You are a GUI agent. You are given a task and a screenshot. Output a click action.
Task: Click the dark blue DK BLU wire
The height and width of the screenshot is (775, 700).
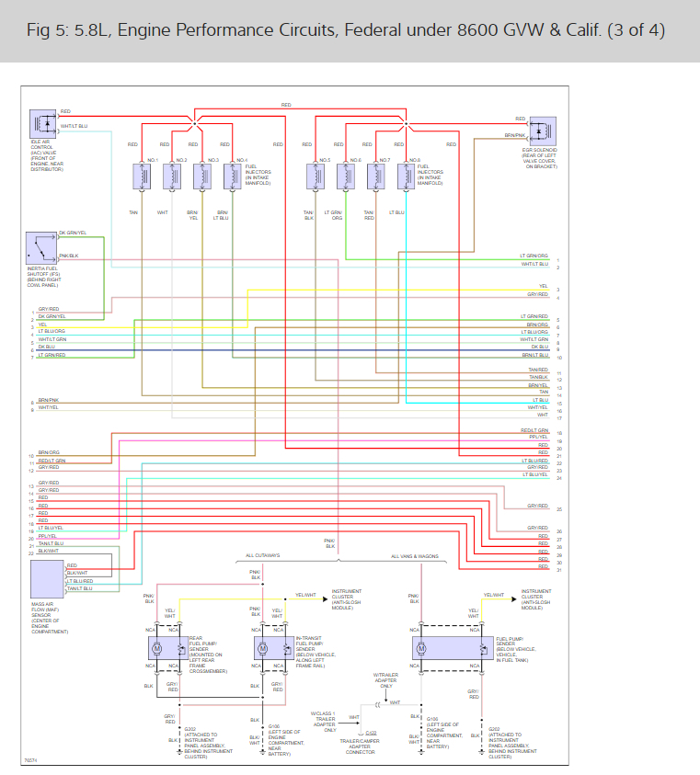276,350
